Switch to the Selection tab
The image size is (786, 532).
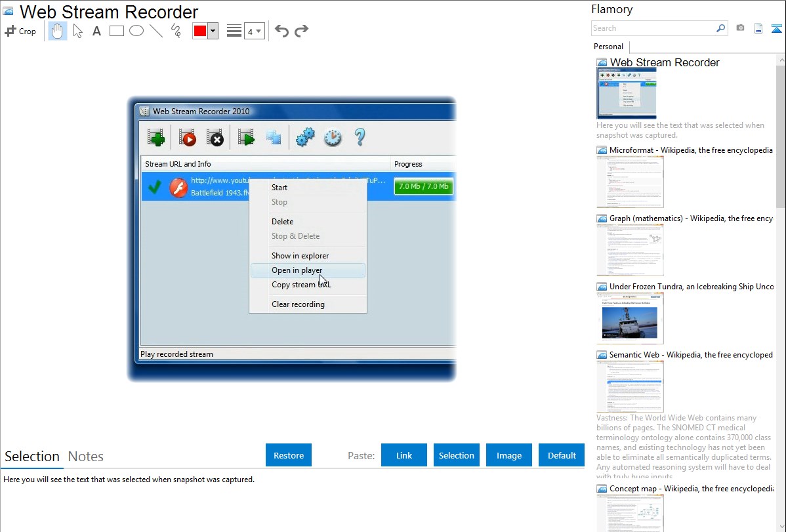(x=32, y=457)
